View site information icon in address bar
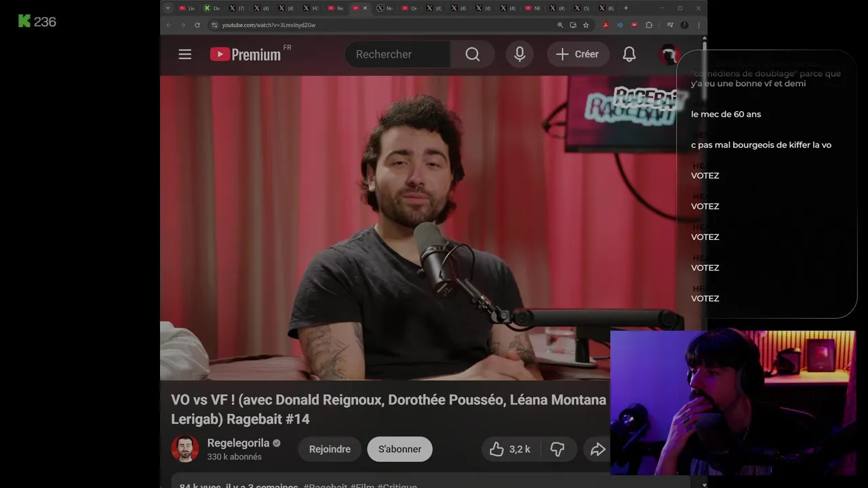Image resolution: width=868 pixels, height=488 pixels. (214, 25)
